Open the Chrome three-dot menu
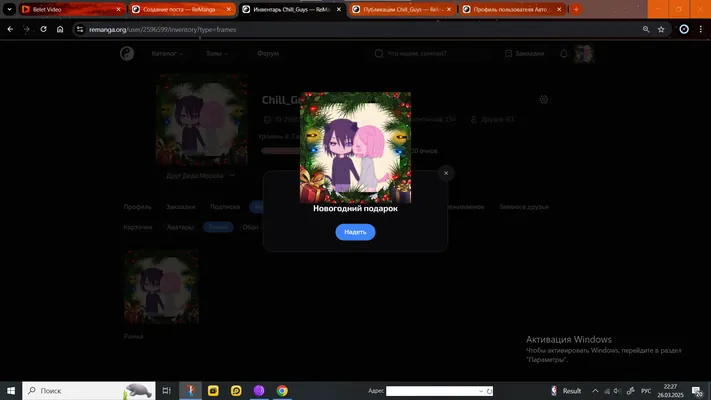This screenshot has height=400, width=711. [701, 29]
